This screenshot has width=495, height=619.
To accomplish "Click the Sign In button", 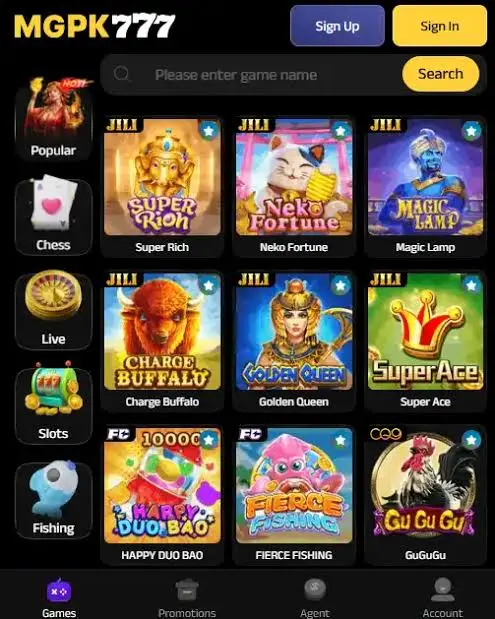I will click(440, 26).
